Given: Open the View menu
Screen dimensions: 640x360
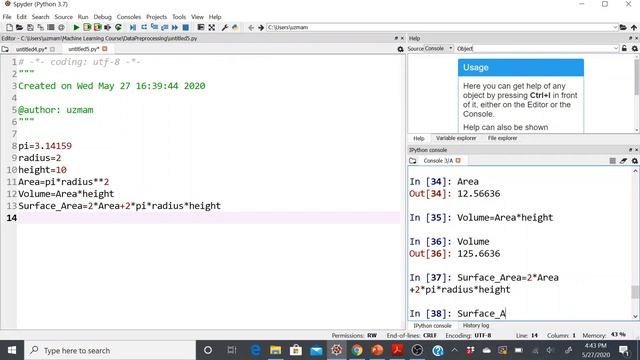Looking at the screenshot, I should (197, 17).
